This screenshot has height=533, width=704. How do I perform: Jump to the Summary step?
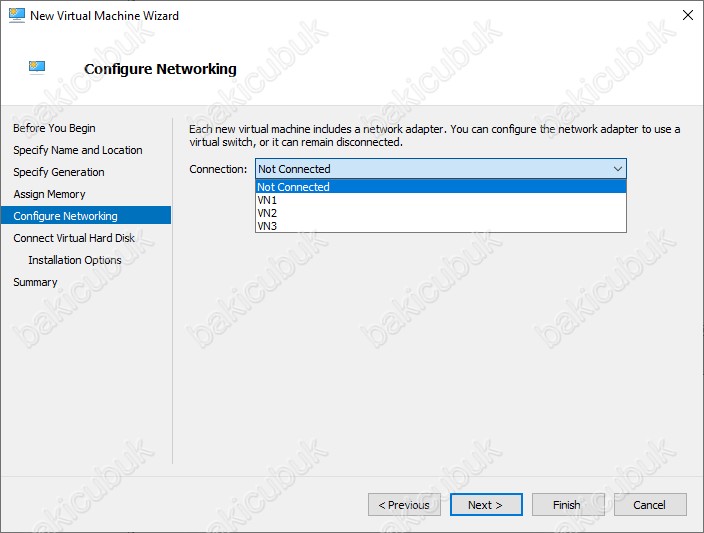(35, 282)
